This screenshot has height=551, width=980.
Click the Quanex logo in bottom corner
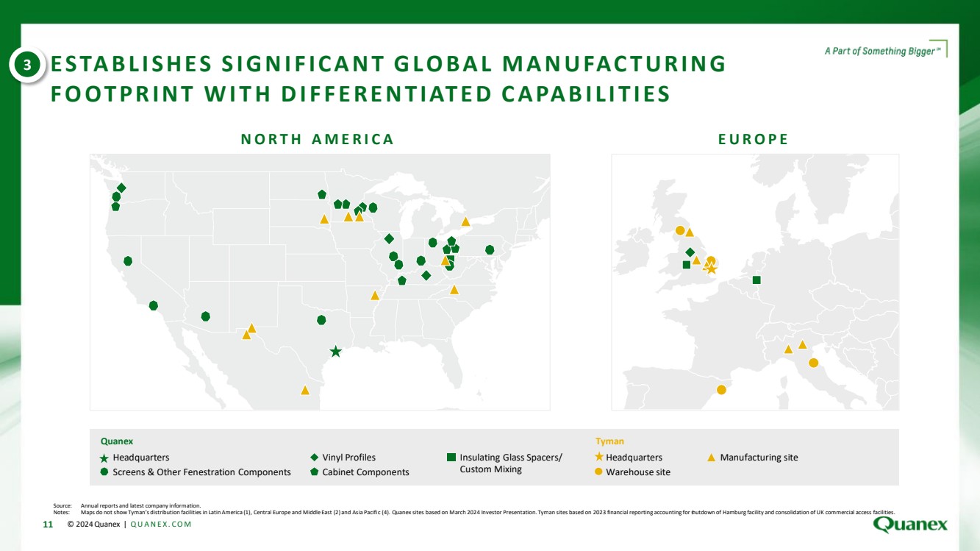pyautogui.click(x=910, y=525)
